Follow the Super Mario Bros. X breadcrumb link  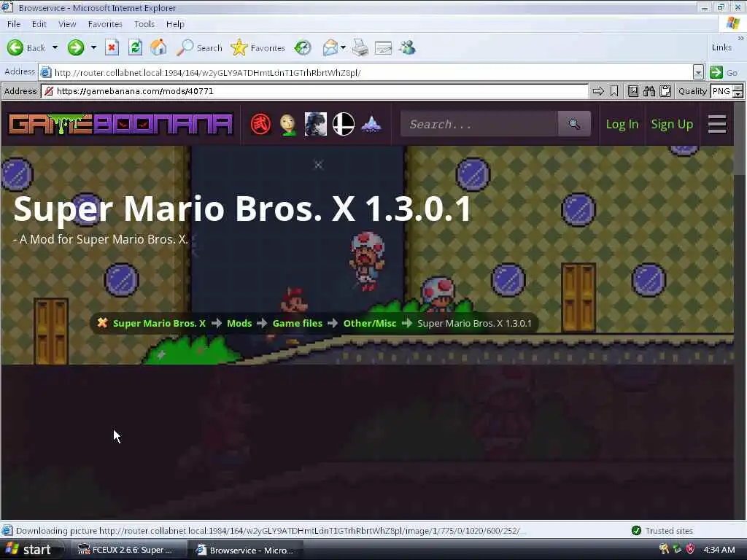(x=159, y=323)
